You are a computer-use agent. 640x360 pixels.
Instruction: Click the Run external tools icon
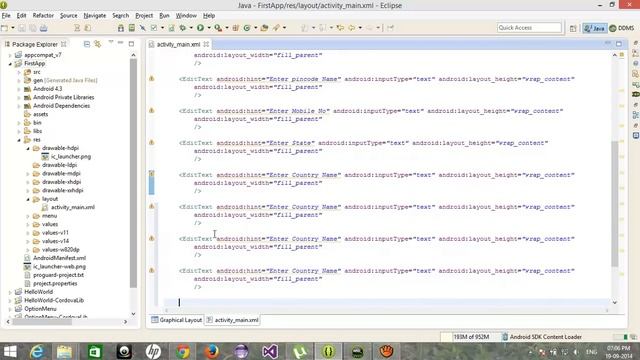(x=218, y=28)
